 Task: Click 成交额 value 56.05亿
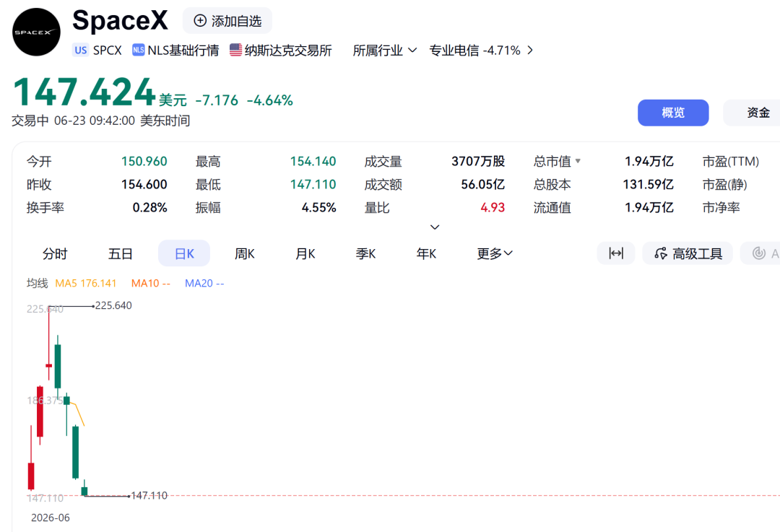(483, 185)
